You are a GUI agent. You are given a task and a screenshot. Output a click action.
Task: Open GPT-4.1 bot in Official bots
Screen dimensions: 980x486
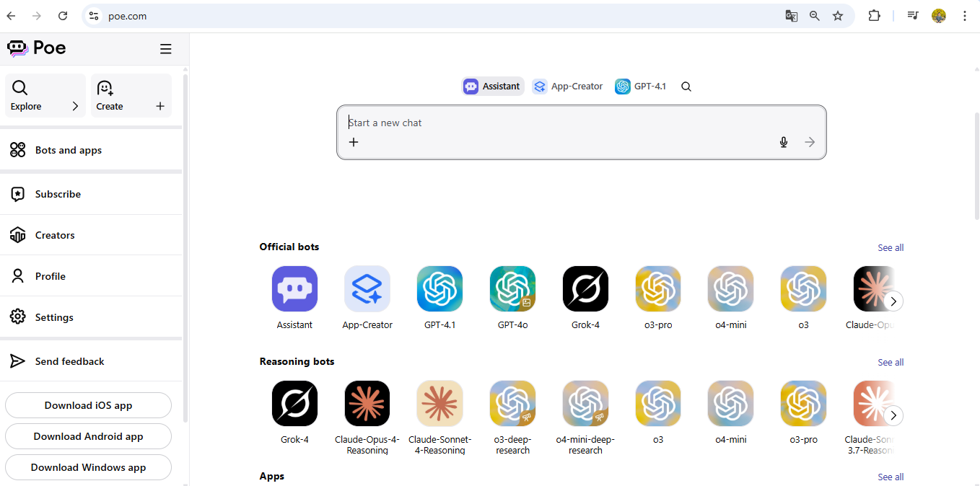(x=439, y=297)
